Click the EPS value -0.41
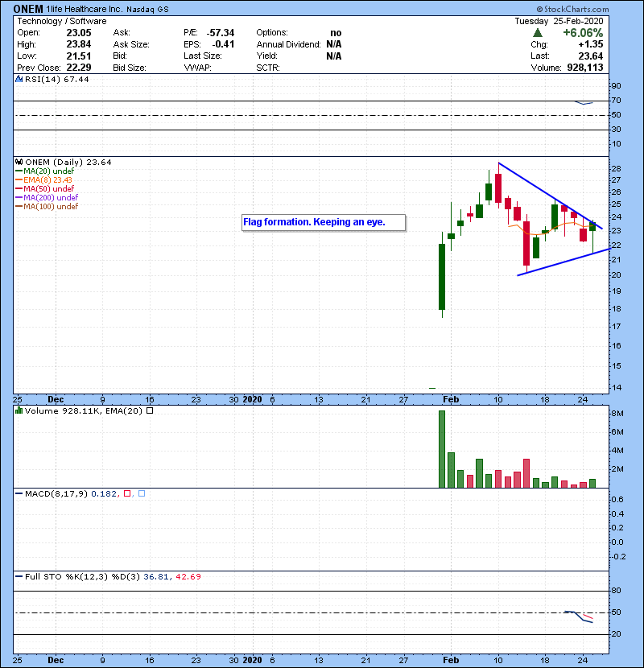 point(223,44)
